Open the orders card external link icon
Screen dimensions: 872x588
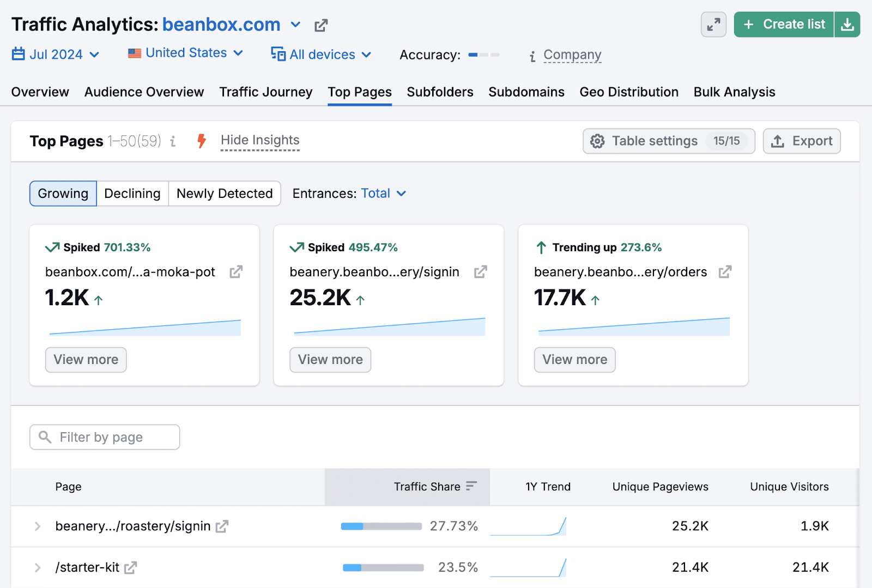point(725,272)
